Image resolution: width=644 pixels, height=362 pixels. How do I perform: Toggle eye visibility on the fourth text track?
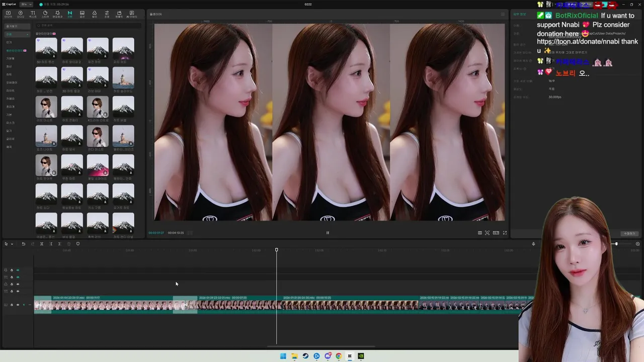click(x=18, y=291)
